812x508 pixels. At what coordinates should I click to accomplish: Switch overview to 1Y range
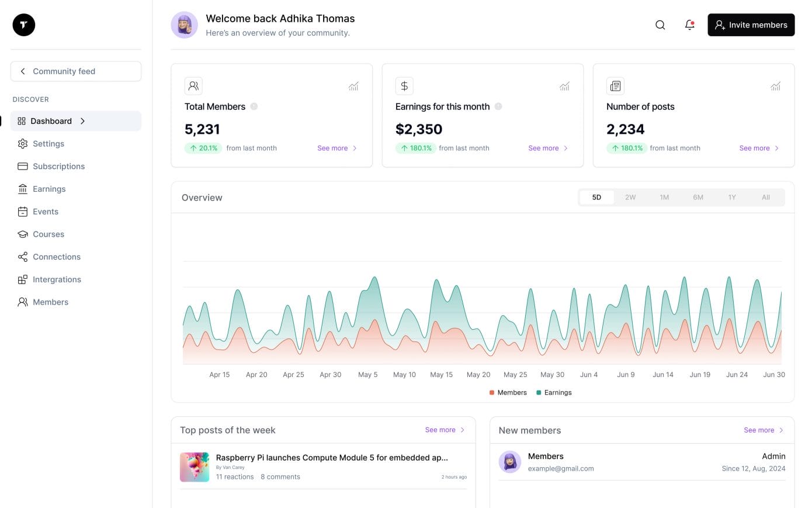[x=732, y=198]
